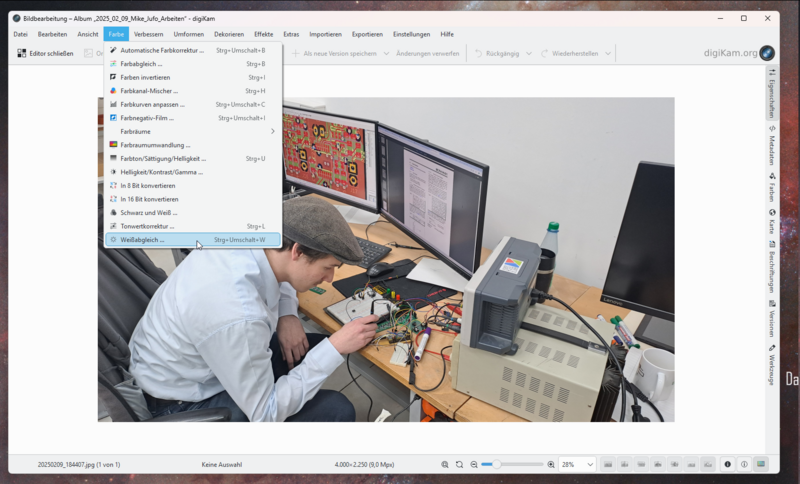Image resolution: width=800 pixels, height=484 pixels.
Task: Click the zoom out magnifier icon
Action: tap(474, 465)
